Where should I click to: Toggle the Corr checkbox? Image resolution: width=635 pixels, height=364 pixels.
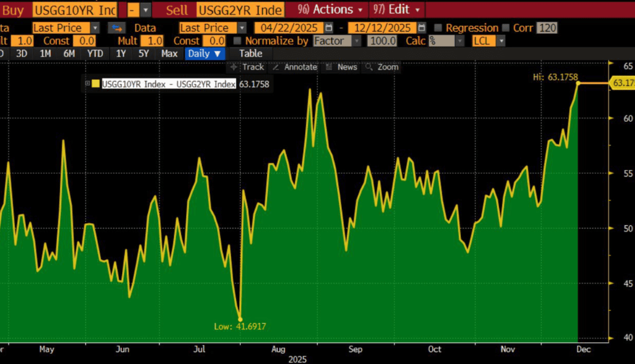point(505,28)
